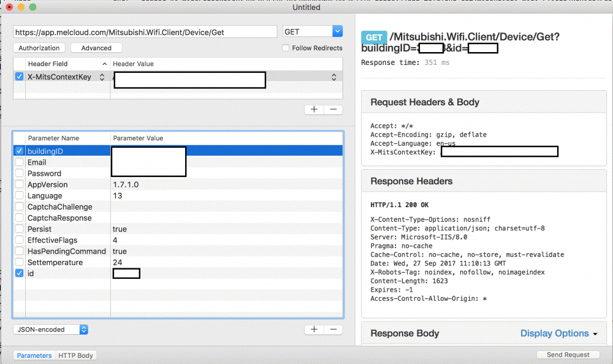Open the Authorization settings button
Screen dimensions: 613x364
pyautogui.click(x=39, y=48)
